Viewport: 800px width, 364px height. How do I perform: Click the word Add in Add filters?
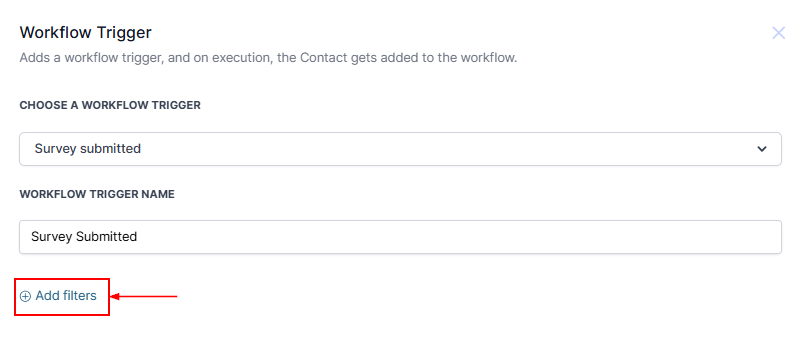pyautogui.click(x=47, y=296)
